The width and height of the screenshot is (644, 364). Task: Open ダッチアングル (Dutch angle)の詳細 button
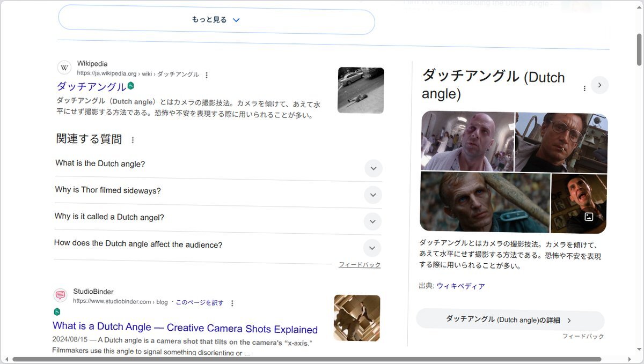510,320
